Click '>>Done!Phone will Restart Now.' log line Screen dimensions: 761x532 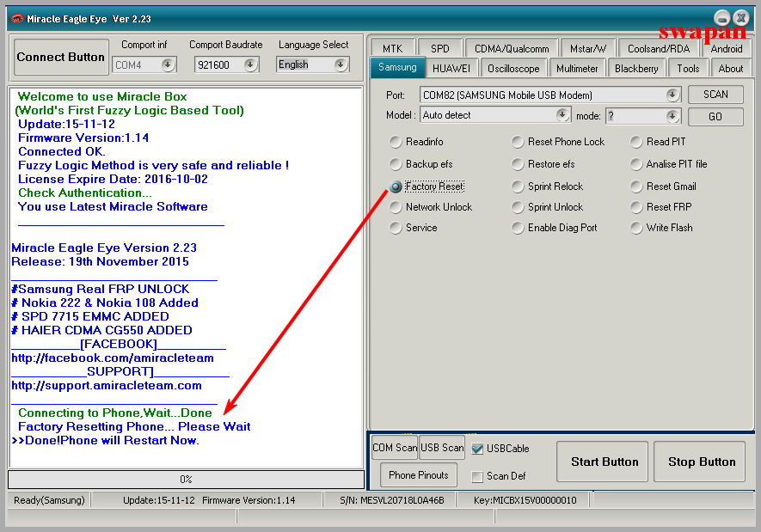105,440
